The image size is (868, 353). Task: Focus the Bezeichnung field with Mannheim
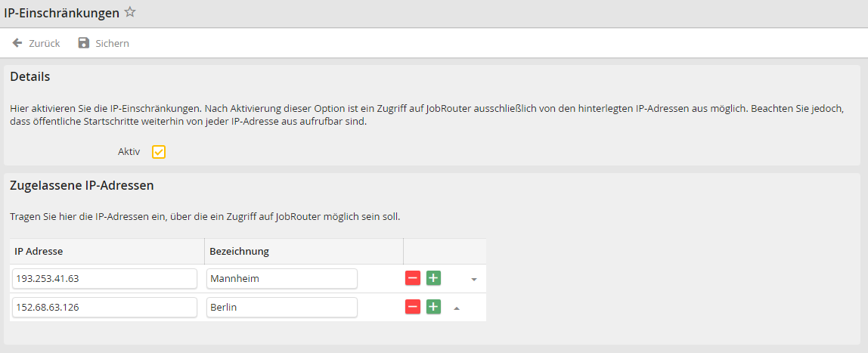point(281,278)
